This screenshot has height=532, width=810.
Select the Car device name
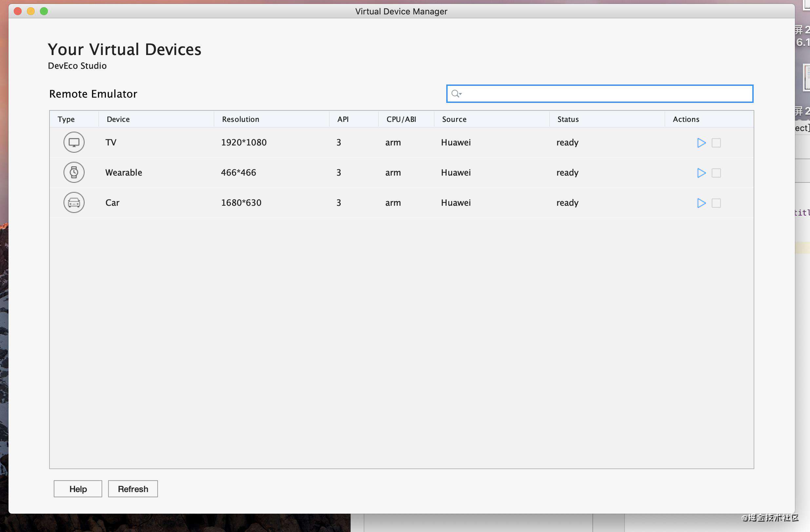[x=112, y=203]
